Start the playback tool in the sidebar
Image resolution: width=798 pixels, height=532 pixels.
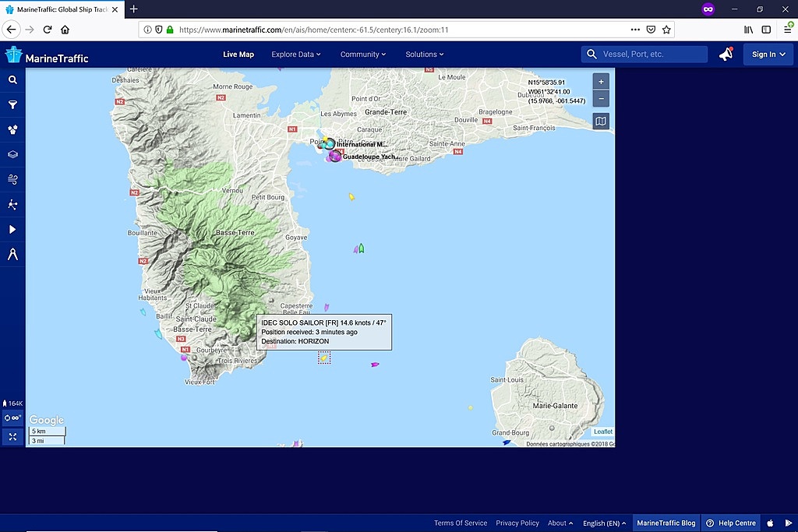click(12, 229)
